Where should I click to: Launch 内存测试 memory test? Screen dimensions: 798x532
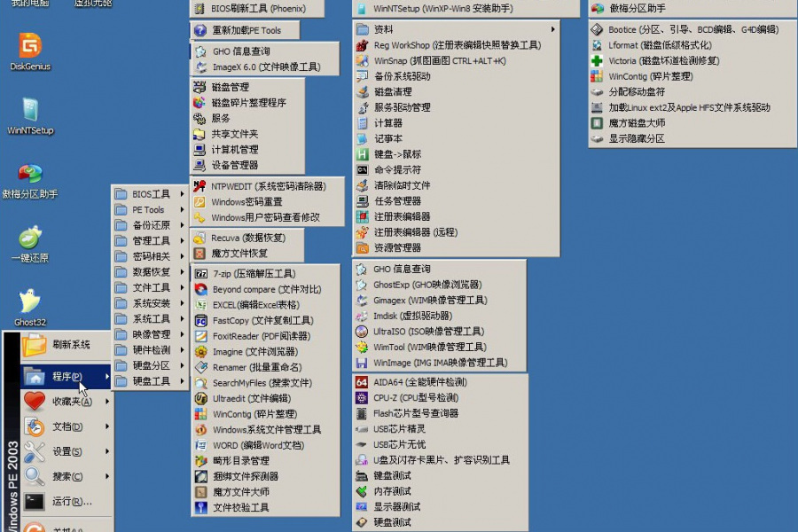coord(440,491)
